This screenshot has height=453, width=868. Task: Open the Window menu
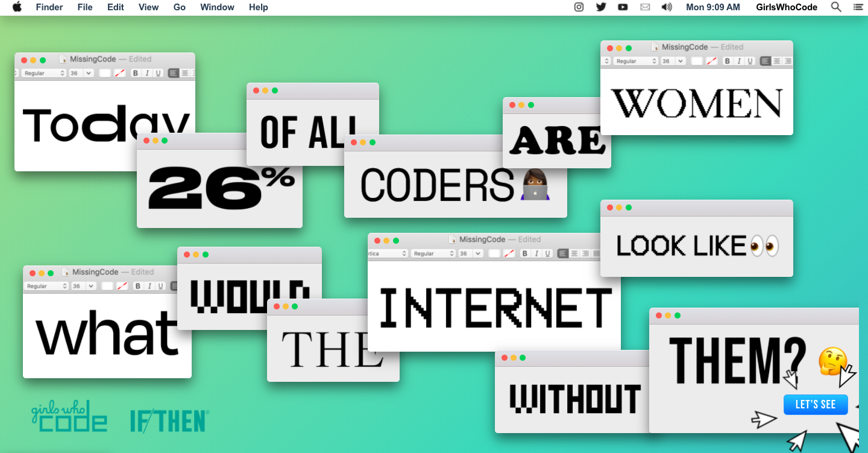tap(217, 7)
